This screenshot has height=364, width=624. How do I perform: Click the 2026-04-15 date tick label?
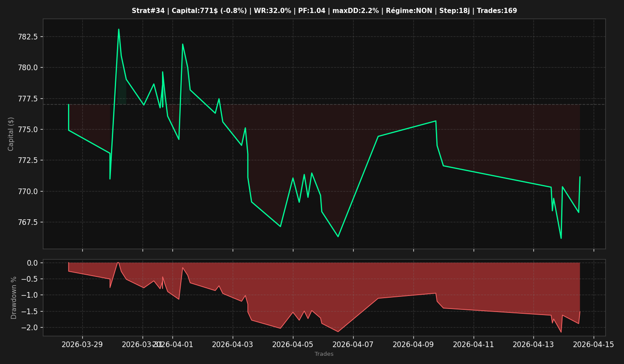594,344
